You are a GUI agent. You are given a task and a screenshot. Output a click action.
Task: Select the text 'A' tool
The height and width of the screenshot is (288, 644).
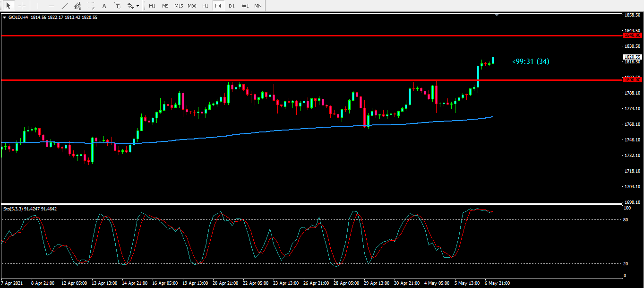(x=104, y=6)
